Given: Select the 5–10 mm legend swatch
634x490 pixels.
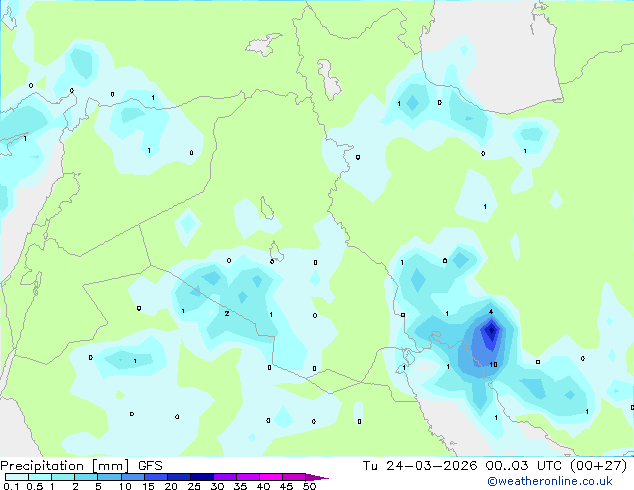Looking at the screenshot, I should point(109,477).
